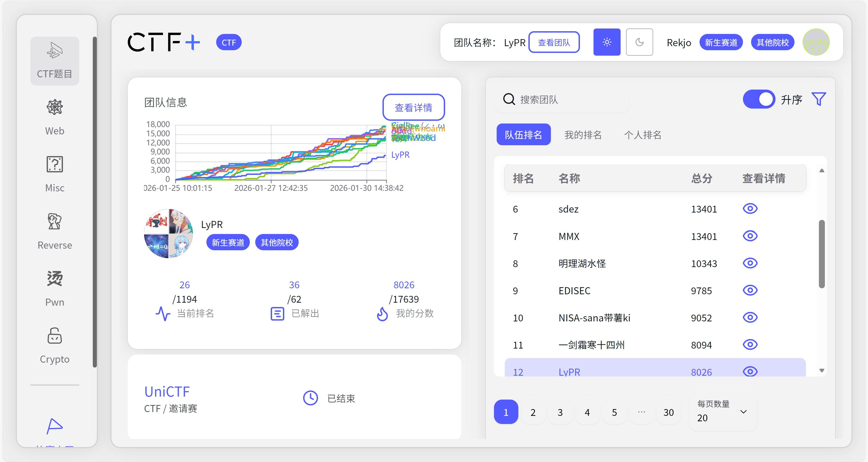Switch to the 我的排名 tab

coord(583,135)
